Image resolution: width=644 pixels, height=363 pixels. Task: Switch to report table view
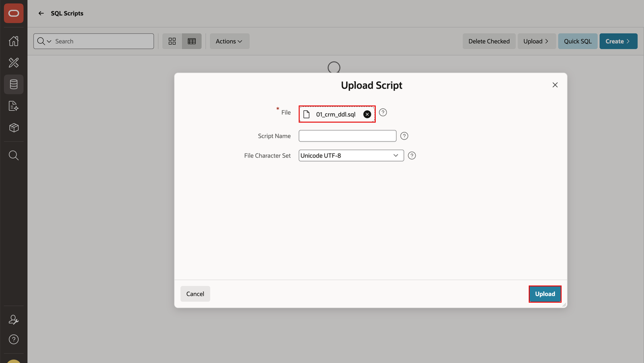pos(192,41)
